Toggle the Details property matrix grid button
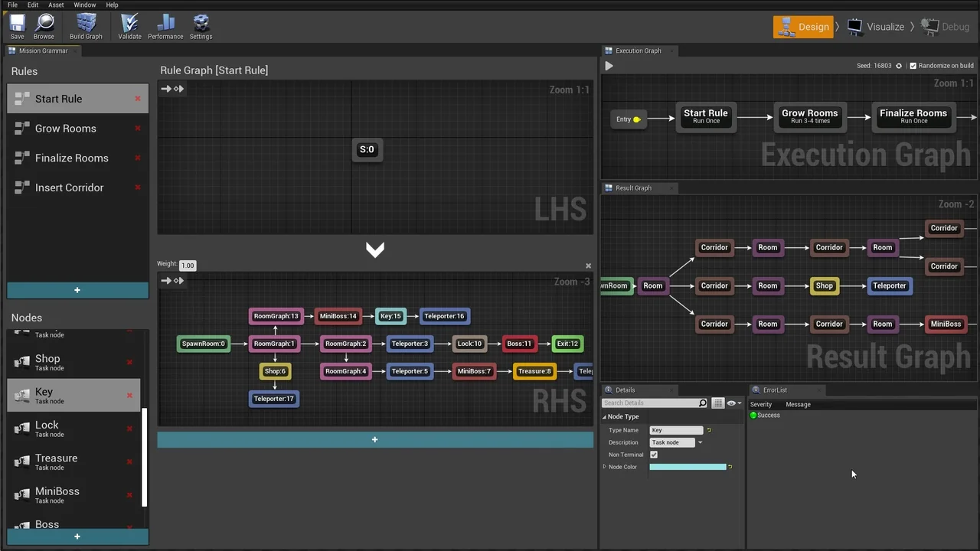Viewport: 980px width, 551px height. point(717,403)
